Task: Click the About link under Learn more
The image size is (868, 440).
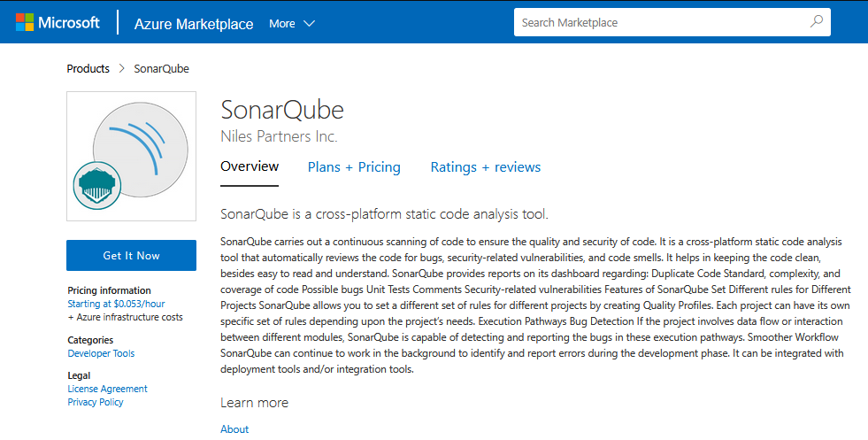Action: tap(234, 429)
